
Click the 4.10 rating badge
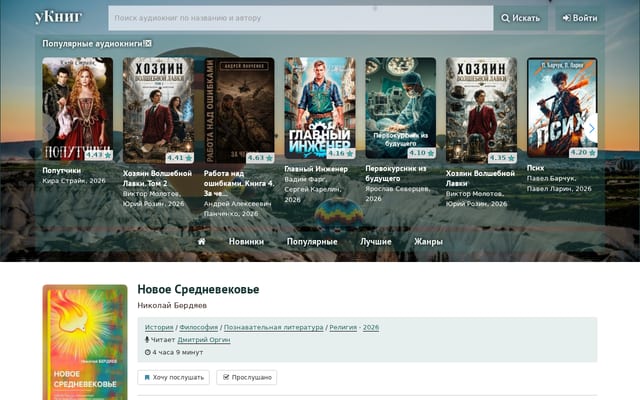click(422, 153)
